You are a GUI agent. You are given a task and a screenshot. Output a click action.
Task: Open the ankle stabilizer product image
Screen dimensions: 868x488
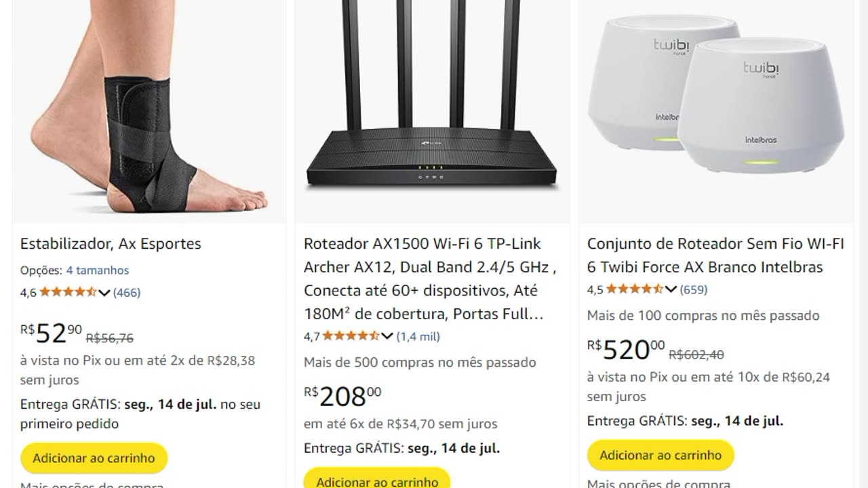coord(149,110)
